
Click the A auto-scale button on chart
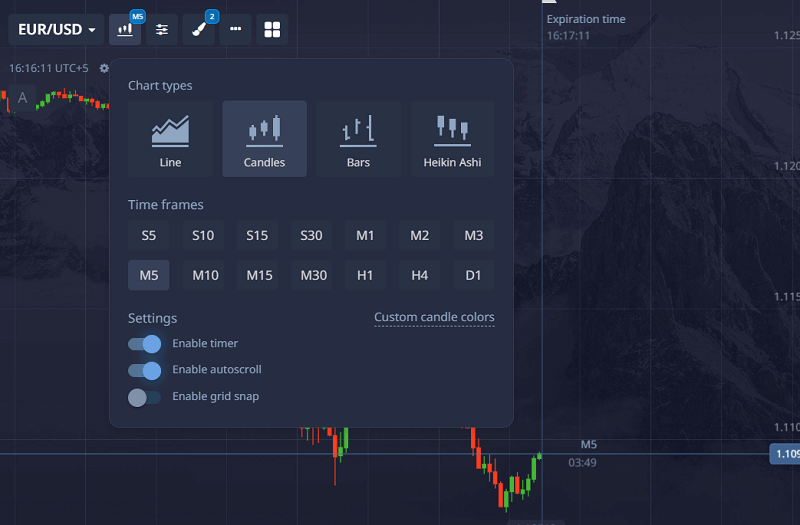[x=22, y=97]
